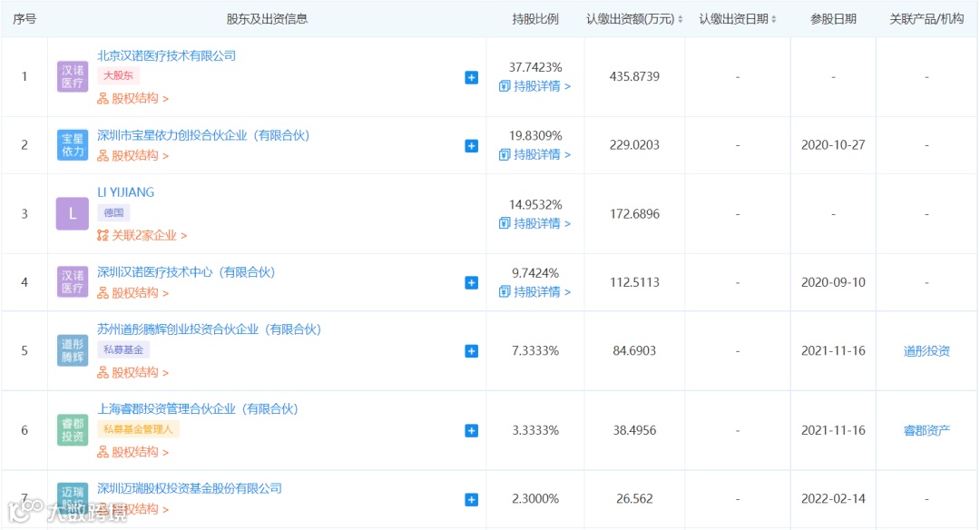Select the 2020-10-27 date cell
This screenshot has height=530, width=980.
pyautogui.click(x=833, y=145)
